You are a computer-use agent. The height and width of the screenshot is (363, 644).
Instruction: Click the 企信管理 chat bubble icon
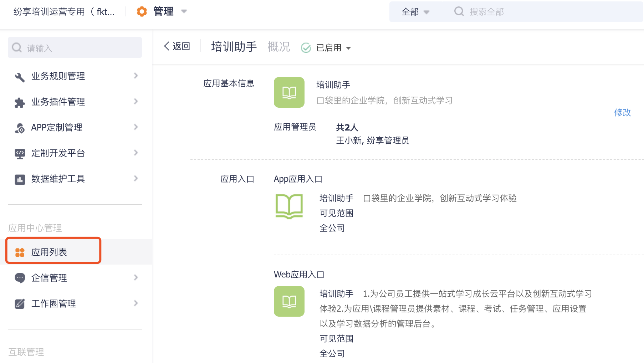click(x=20, y=278)
